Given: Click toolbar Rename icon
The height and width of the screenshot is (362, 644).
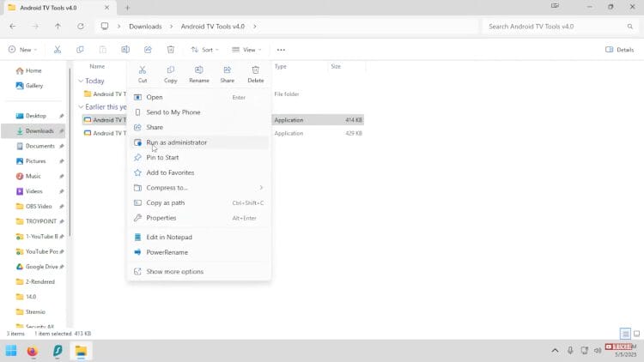Looking at the screenshot, I should [125, 50].
